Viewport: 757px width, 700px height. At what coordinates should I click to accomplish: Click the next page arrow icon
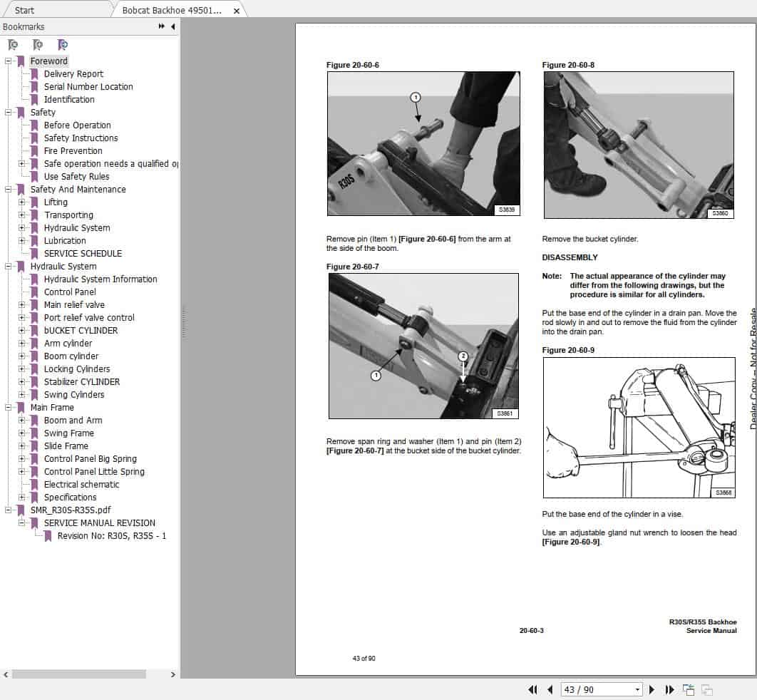(x=652, y=689)
